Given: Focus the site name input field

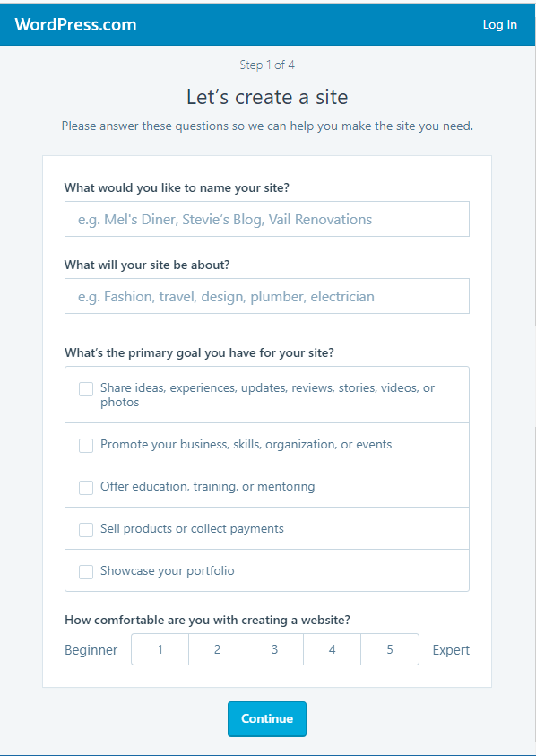Looking at the screenshot, I should pos(267,219).
